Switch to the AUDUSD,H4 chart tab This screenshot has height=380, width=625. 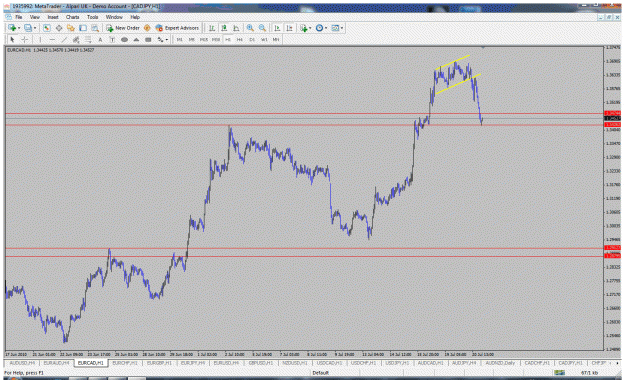pyautogui.click(x=22, y=363)
